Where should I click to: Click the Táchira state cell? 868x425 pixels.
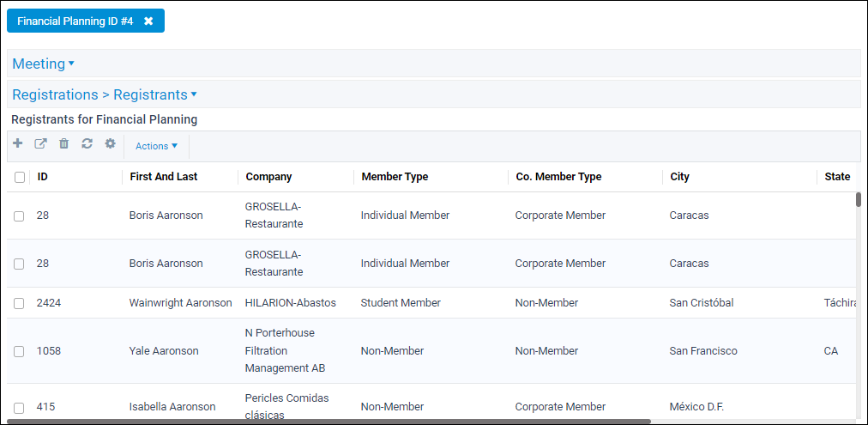841,303
